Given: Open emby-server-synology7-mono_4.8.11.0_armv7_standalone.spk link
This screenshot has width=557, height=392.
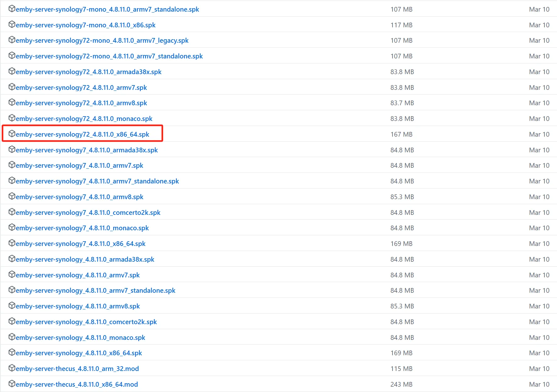Looking at the screenshot, I should (107, 9).
